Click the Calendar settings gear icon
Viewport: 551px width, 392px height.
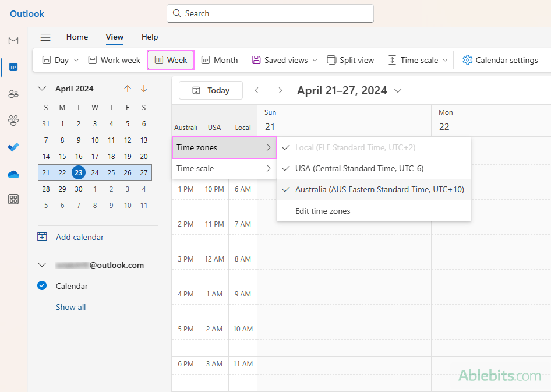click(x=467, y=60)
